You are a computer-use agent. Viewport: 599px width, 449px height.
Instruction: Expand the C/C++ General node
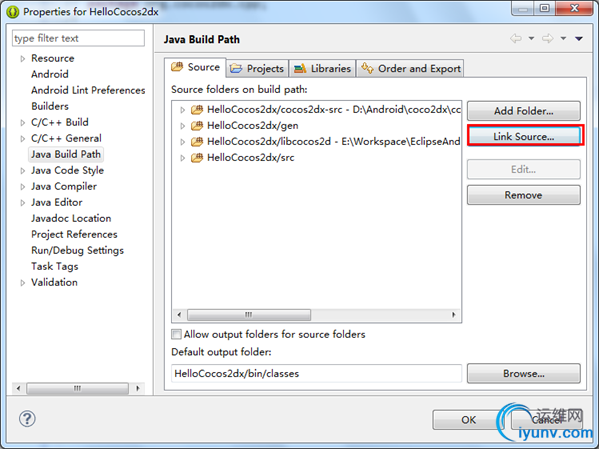(23, 139)
